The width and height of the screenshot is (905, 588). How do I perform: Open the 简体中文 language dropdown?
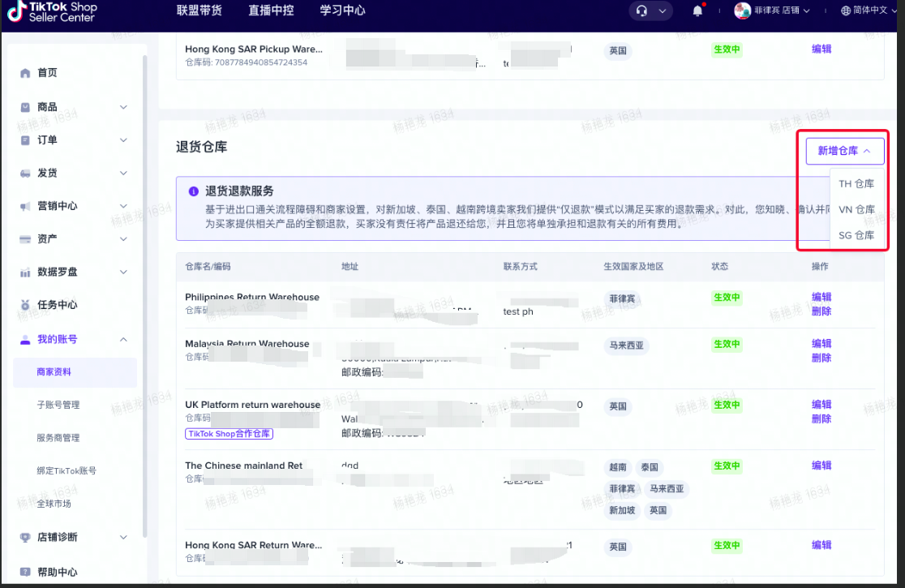coord(875,11)
